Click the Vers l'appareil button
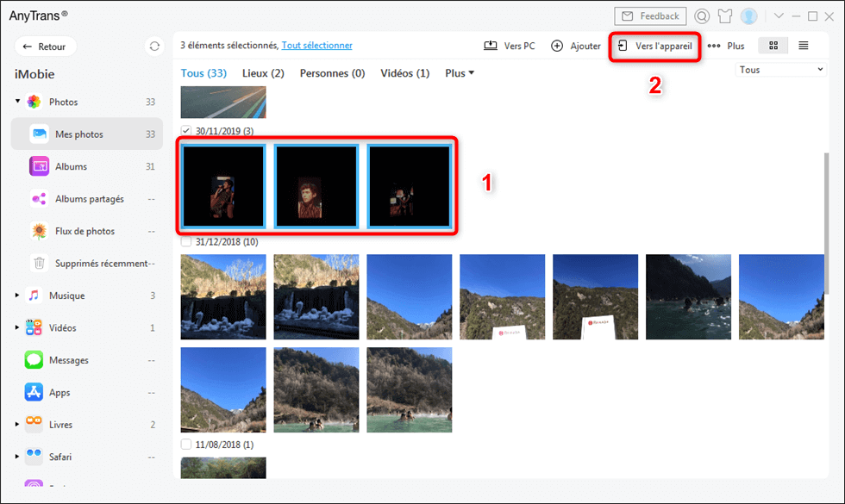The height and width of the screenshot is (504, 845). (x=654, y=46)
